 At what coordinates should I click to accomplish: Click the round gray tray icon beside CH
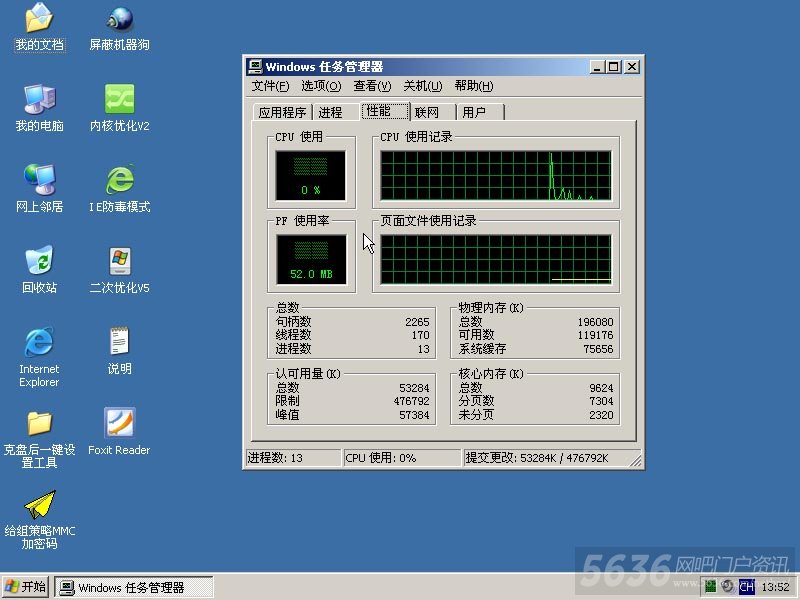[728, 586]
